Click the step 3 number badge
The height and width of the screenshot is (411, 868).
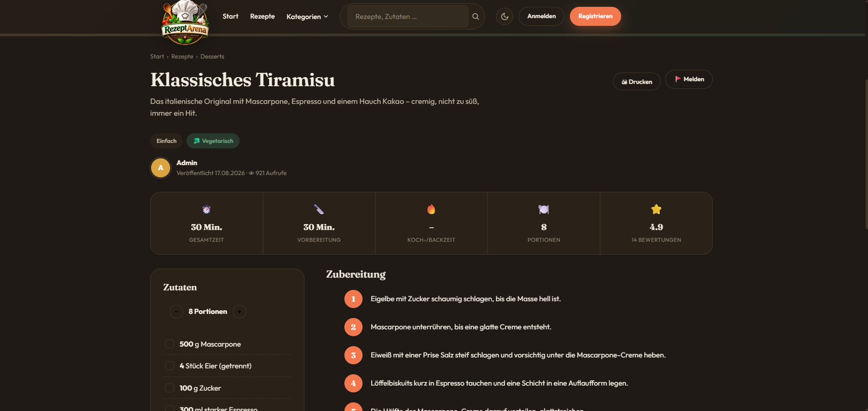coord(353,355)
